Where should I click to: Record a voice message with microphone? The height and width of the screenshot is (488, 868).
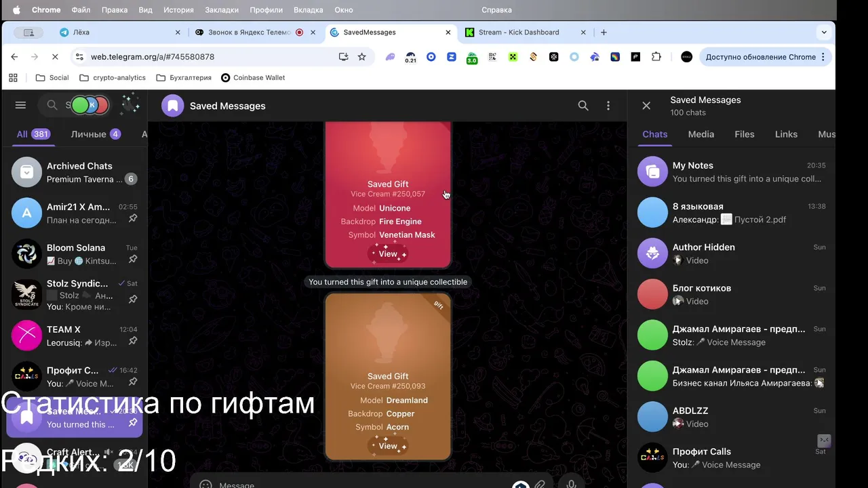572,483
